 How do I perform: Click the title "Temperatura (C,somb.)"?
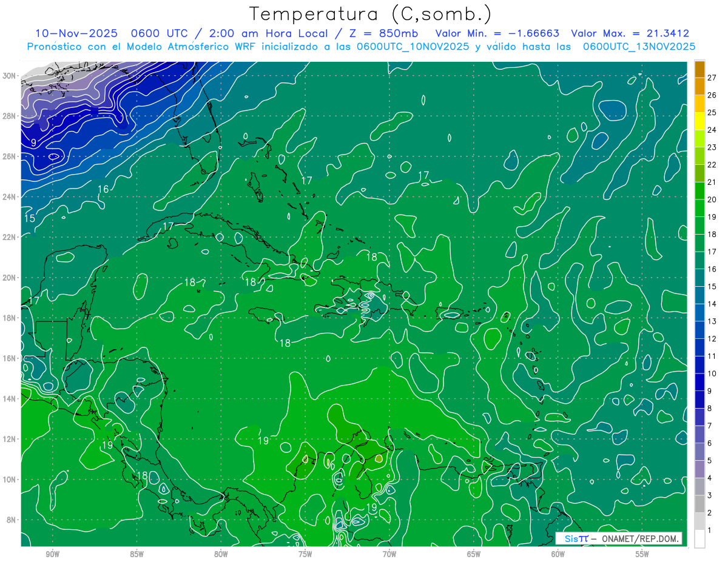371,14
